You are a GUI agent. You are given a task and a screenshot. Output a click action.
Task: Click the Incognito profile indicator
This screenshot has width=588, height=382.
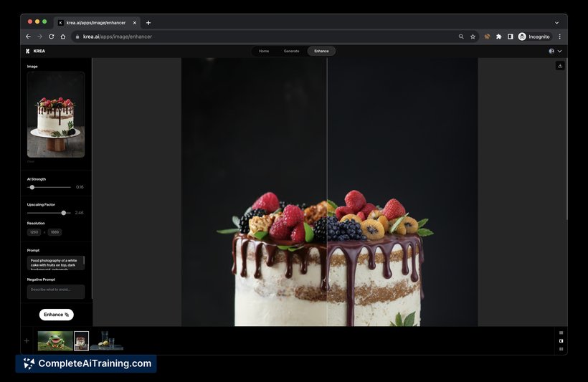[534, 37]
